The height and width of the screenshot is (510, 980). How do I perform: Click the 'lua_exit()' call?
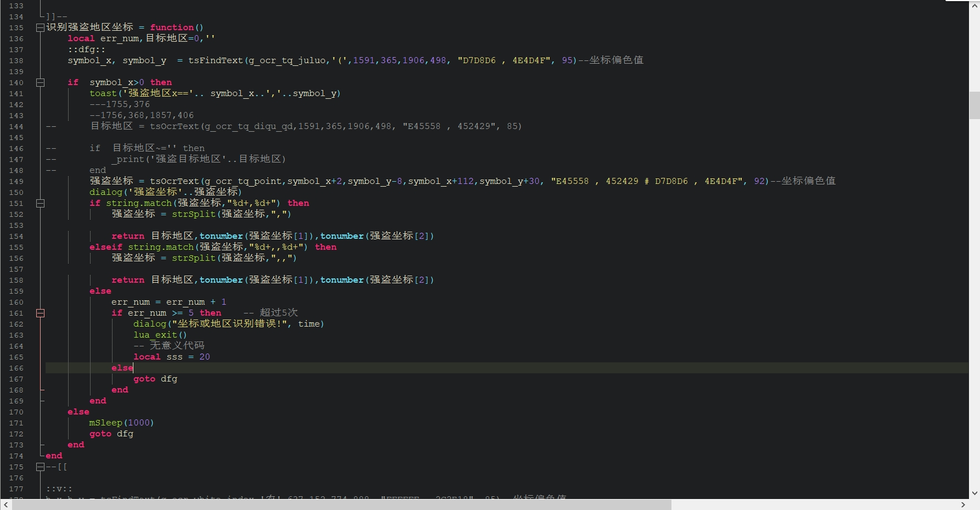pos(160,335)
